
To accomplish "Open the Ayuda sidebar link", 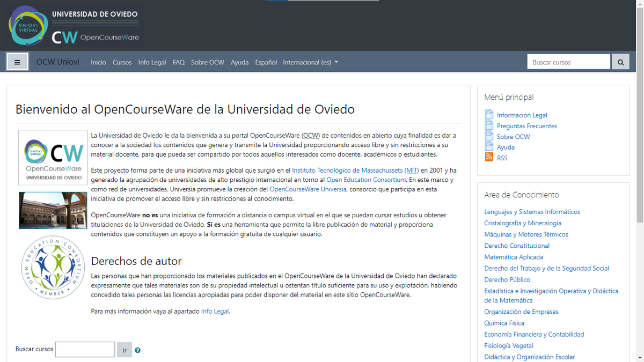I will pos(506,147).
